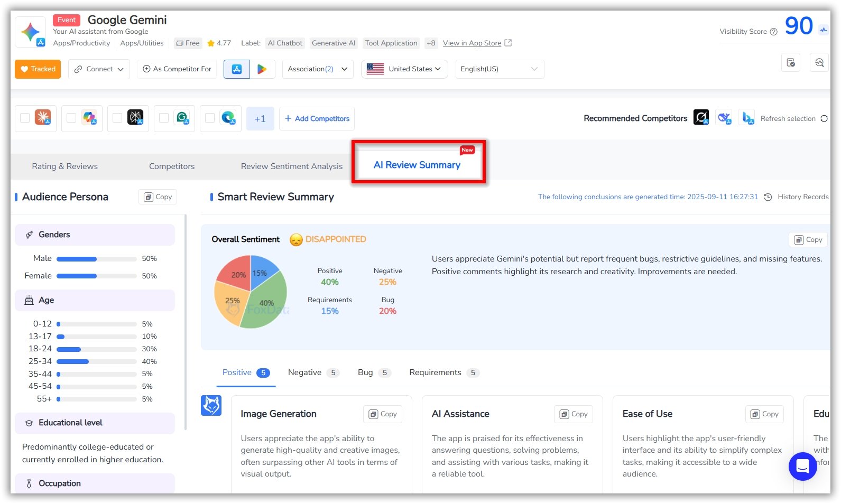Screen dimensions: 841x504
Task: Click the Genders section icon
Action: 29,235
